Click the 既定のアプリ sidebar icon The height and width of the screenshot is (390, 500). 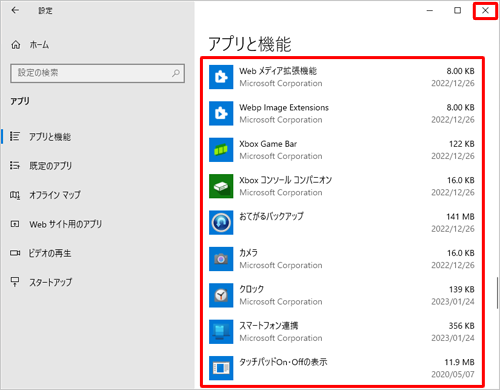15,165
